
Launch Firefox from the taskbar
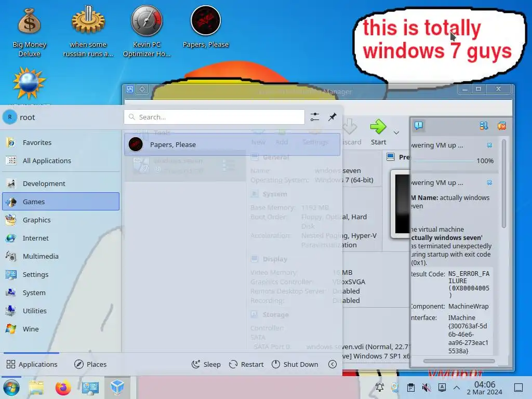(63, 388)
